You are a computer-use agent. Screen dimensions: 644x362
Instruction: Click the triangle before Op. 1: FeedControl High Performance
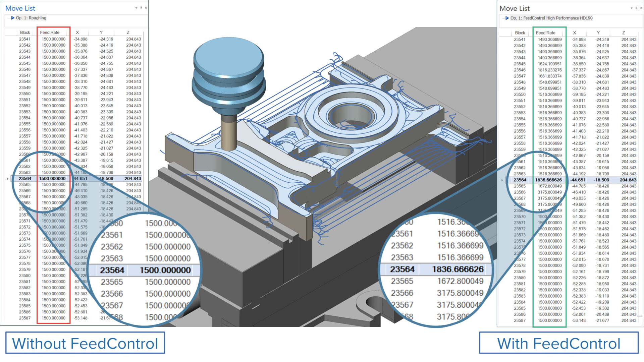point(506,18)
